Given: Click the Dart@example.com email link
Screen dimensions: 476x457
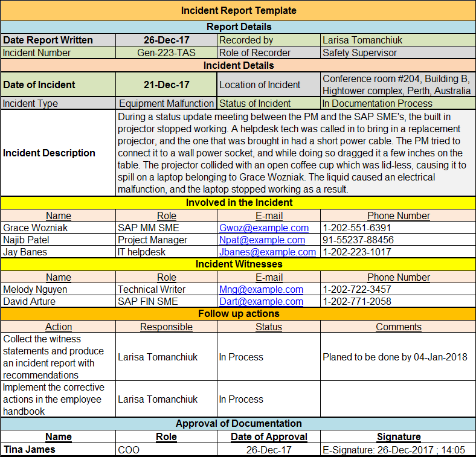Looking at the screenshot, I should coord(261,302).
